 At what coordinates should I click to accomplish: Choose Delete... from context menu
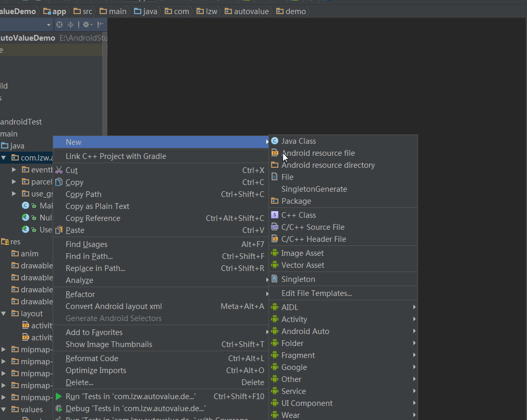pyautogui.click(x=161, y=382)
